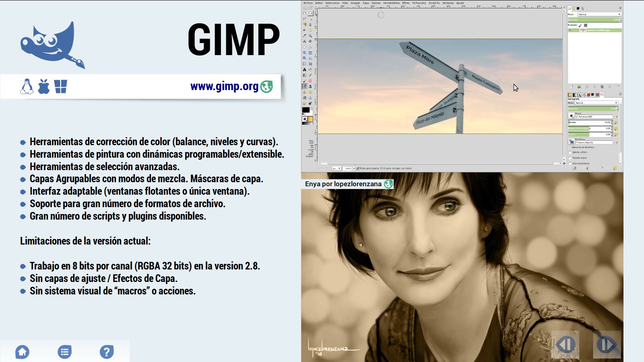Adjust layer Opacidad slider
Screen dimensions: 644x362
click(594, 20)
